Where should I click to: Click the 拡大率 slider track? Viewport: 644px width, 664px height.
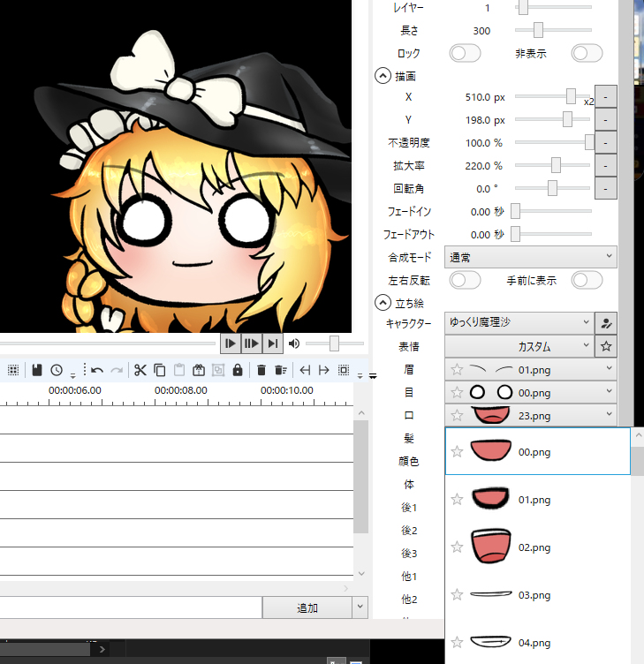coord(552,165)
